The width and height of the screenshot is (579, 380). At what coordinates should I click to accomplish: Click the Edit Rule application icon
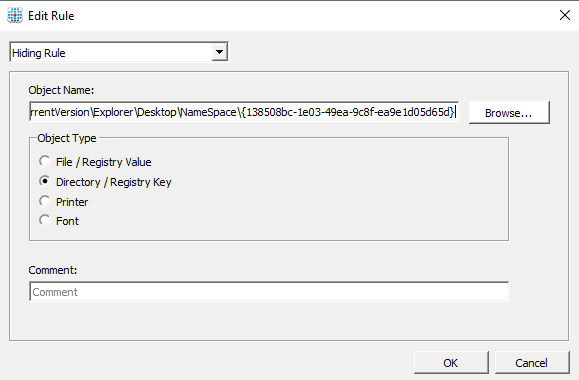pos(15,16)
